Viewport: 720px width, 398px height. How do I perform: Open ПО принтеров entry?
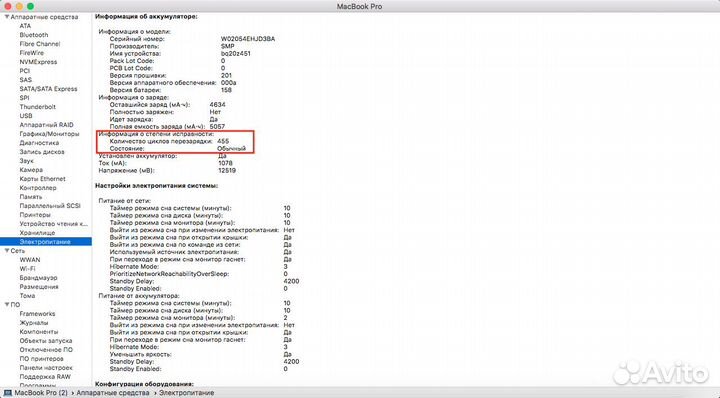[x=41, y=359]
